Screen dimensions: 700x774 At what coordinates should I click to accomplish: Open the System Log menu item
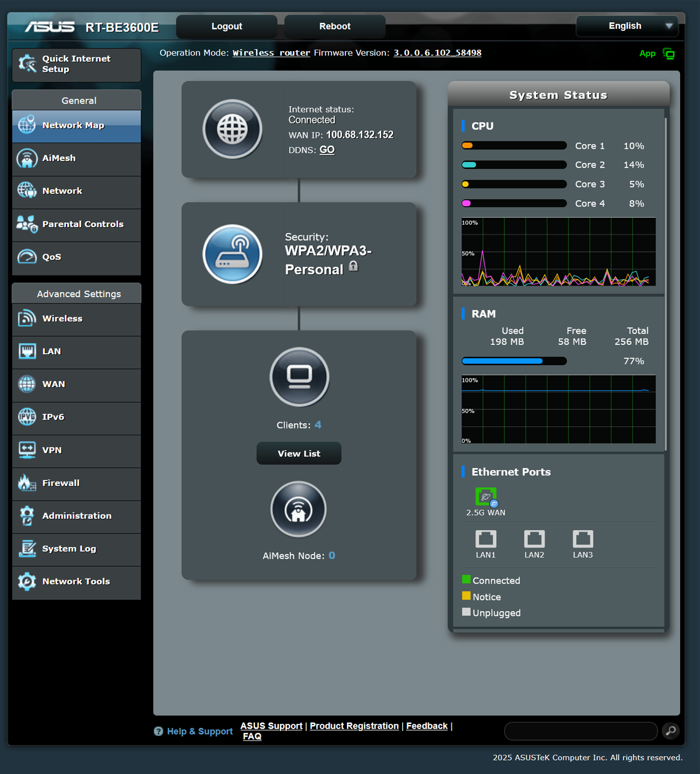(x=76, y=549)
